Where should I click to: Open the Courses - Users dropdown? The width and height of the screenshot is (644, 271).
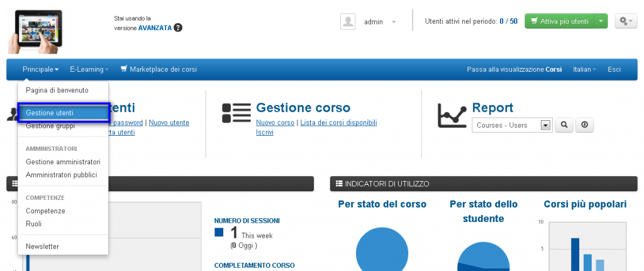(512, 126)
